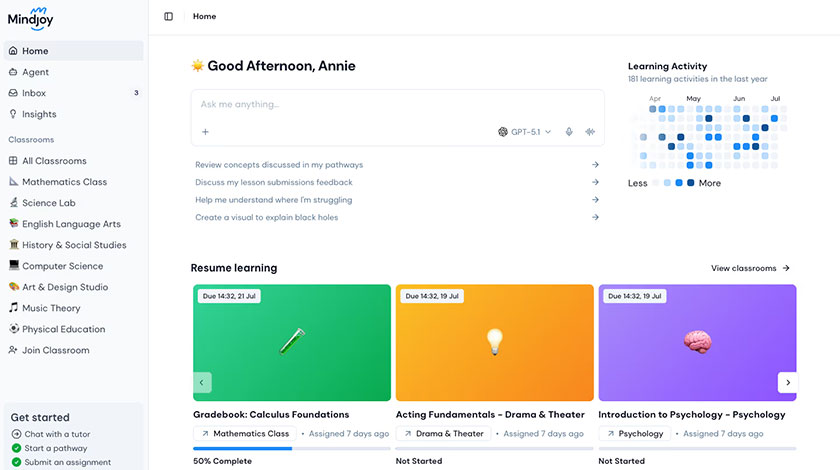Select History & Social Studies building icon

pyautogui.click(x=13, y=244)
